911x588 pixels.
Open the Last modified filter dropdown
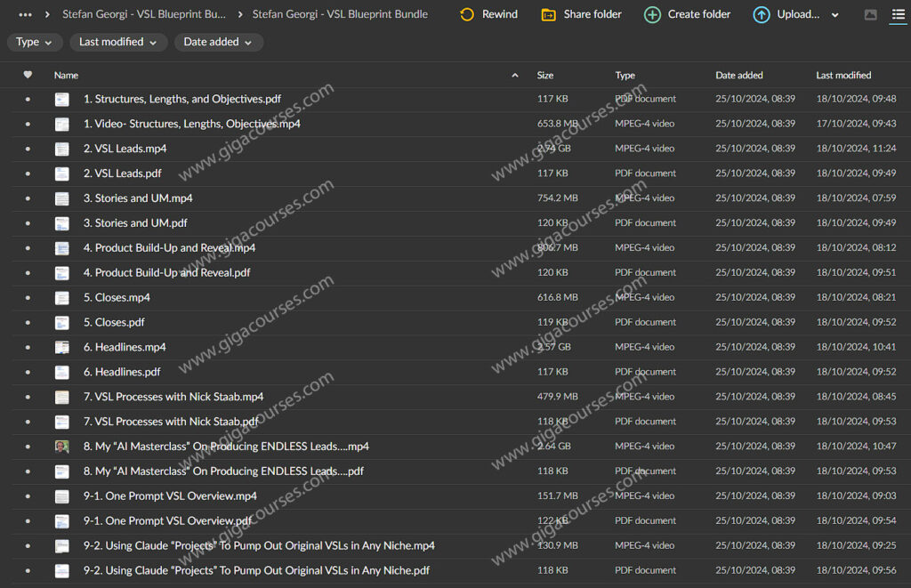tap(117, 42)
